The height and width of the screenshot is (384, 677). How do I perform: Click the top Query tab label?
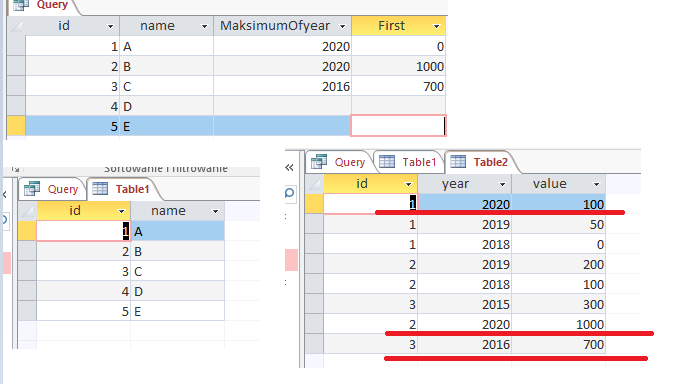(x=52, y=5)
